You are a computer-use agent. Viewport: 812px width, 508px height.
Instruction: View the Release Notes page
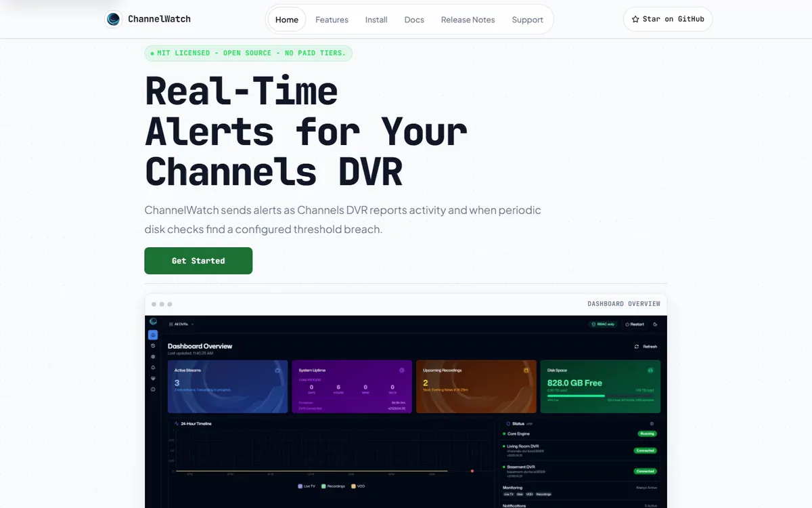468,20
